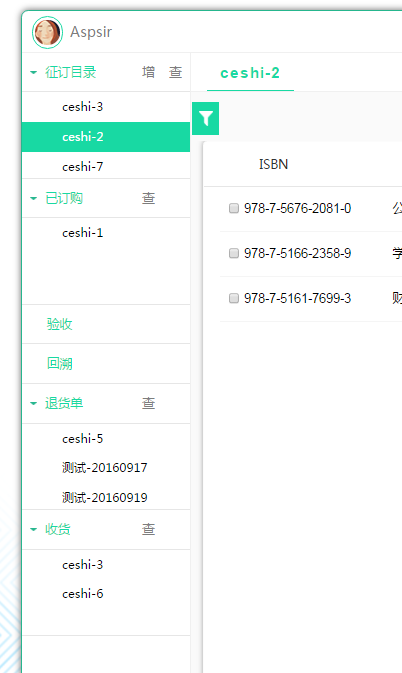Tick checkbox for ISBN 978-7-5166-2358-9
Viewport: 402px width, 673px height.
234,253
